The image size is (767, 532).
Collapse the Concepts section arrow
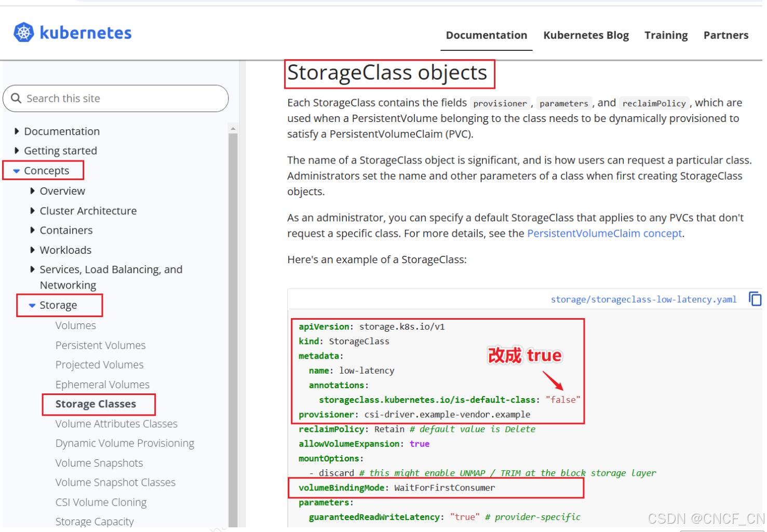pos(17,171)
